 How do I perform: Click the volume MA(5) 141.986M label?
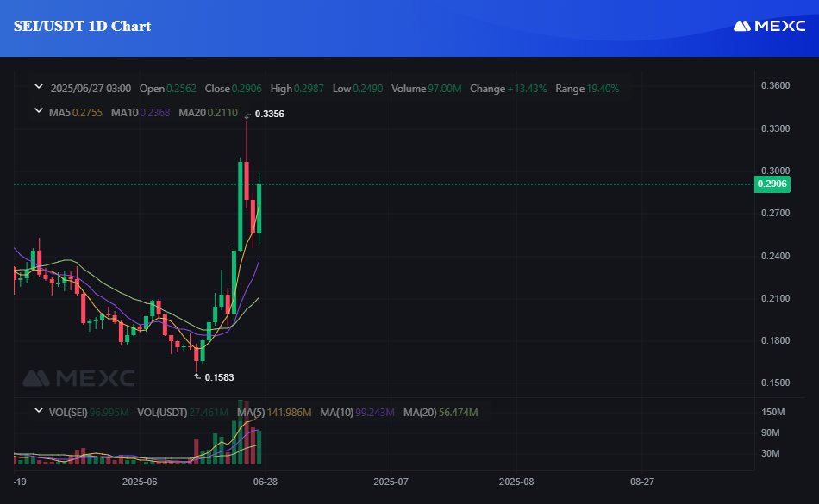click(274, 413)
